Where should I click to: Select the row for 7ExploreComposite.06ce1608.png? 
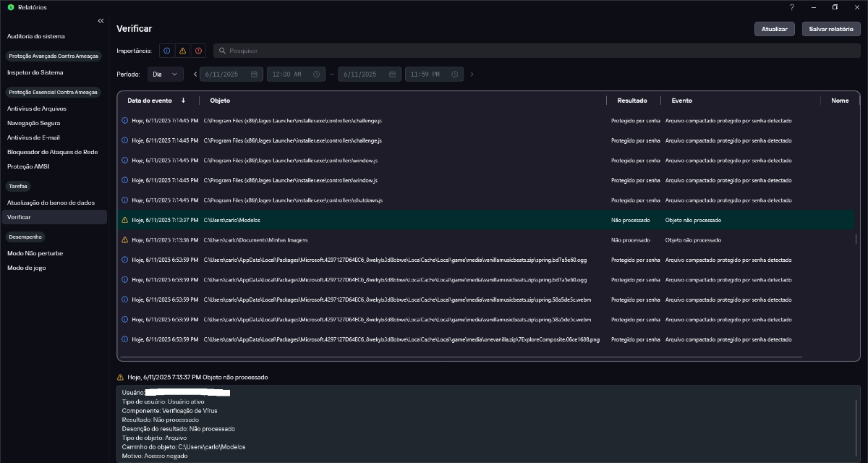click(x=486, y=339)
